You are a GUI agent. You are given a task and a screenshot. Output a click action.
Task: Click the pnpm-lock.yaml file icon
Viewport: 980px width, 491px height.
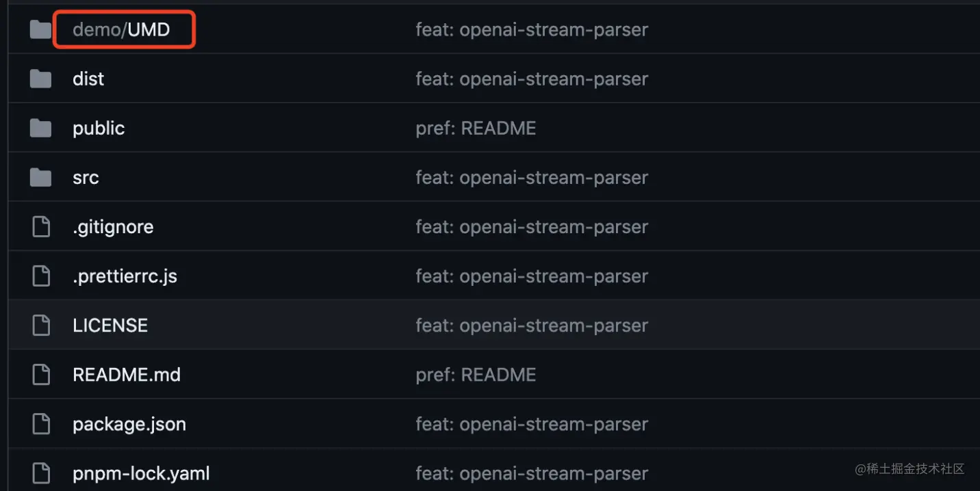click(41, 473)
